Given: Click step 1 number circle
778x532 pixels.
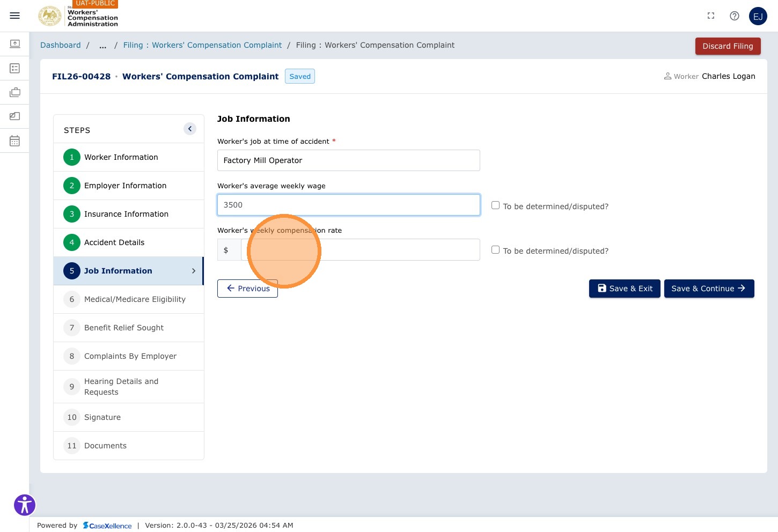Looking at the screenshot, I should tap(72, 157).
